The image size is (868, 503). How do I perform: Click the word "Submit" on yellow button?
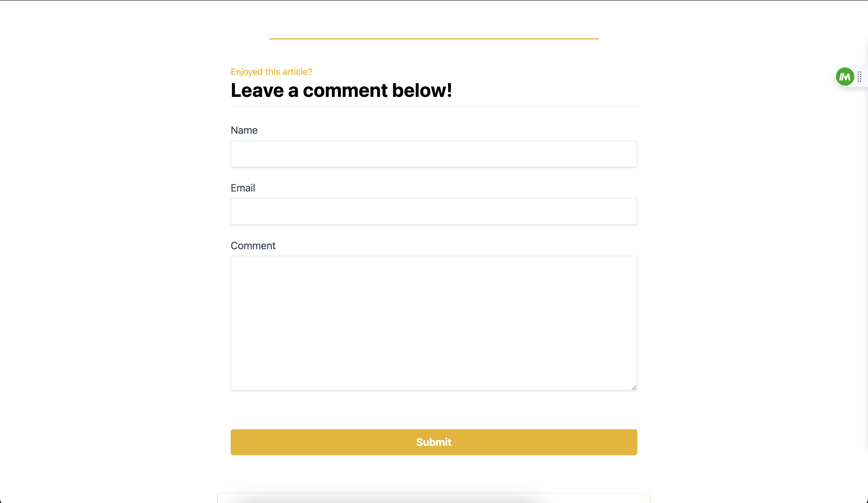click(x=434, y=442)
